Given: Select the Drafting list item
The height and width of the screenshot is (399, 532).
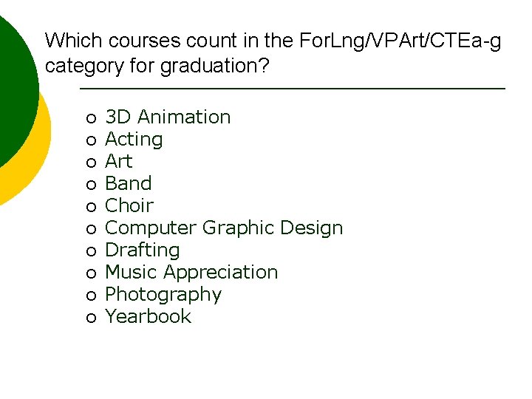Looking at the screenshot, I should [142, 250].
